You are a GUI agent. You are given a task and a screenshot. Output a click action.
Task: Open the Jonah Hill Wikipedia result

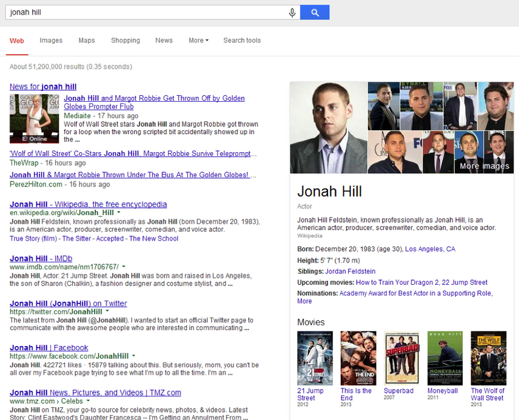coord(88,204)
